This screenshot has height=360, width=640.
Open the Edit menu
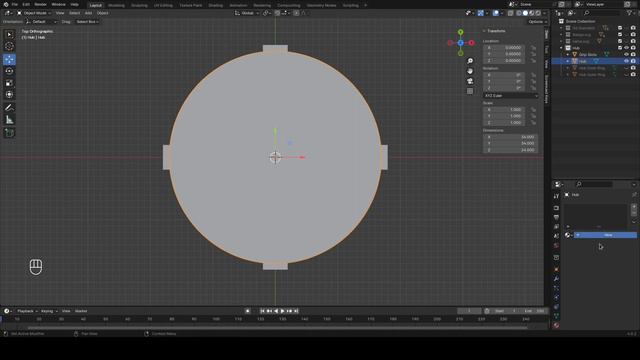point(26,4)
